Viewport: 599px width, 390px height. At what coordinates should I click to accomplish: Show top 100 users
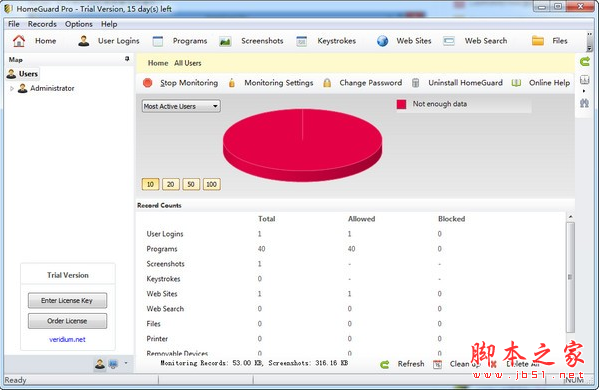pyautogui.click(x=212, y=184)
